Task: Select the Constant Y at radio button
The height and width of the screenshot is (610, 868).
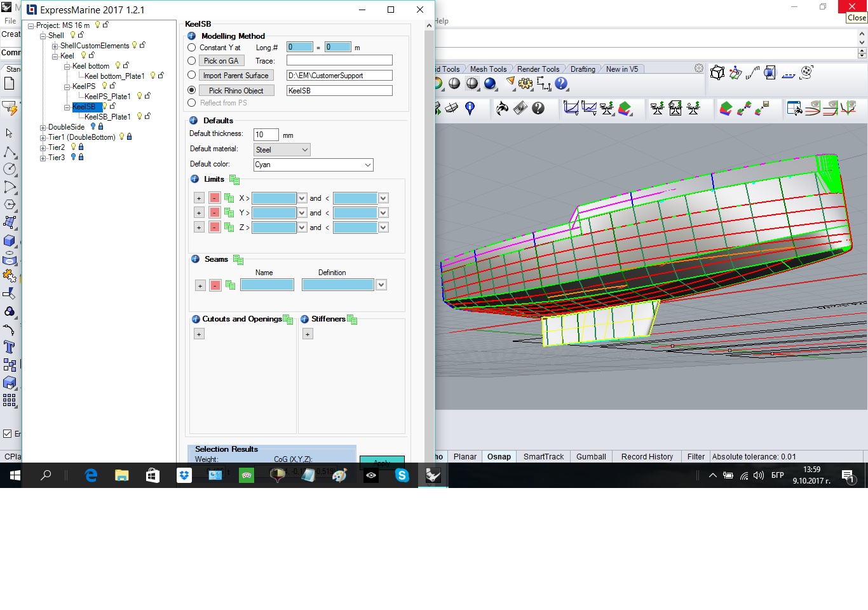Action: (192, 48)
